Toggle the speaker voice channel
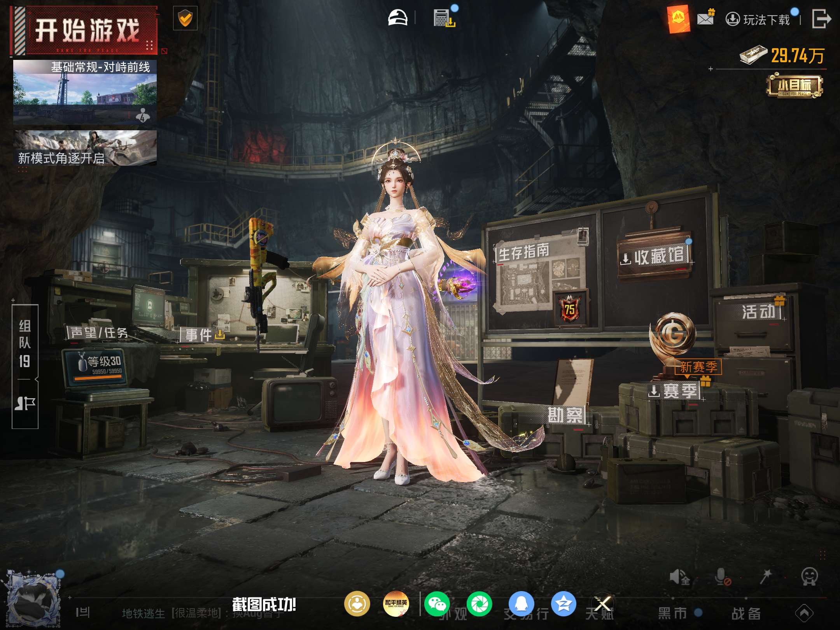Viewport: 840px width, 630px height. click(x=679, y=577)
